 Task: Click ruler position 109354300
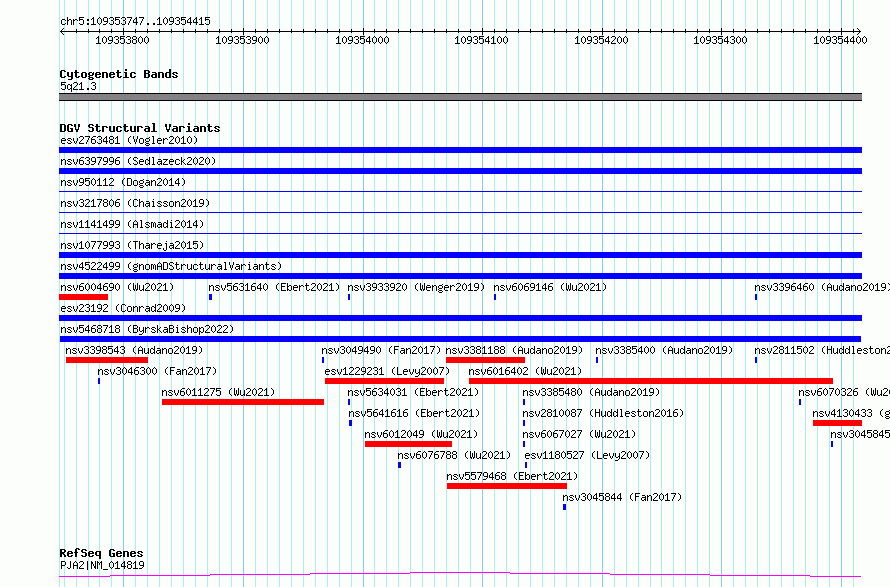[720, 40]
